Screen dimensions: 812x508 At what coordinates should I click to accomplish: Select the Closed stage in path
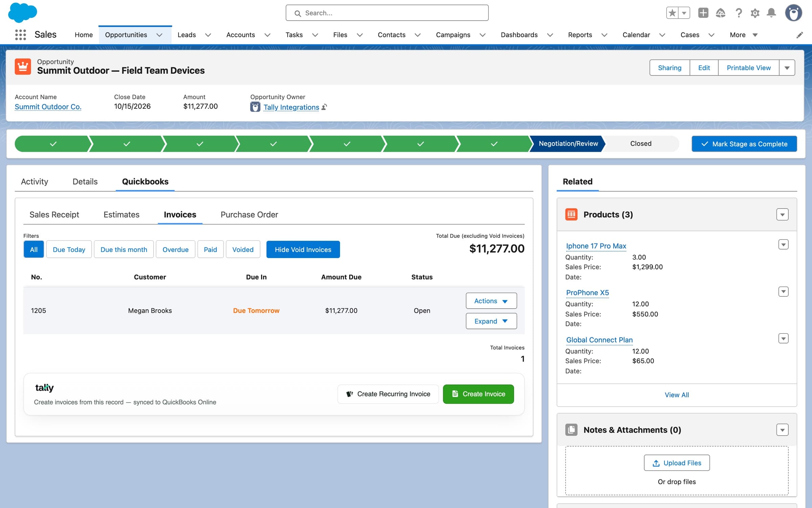(x=641, y=144)
